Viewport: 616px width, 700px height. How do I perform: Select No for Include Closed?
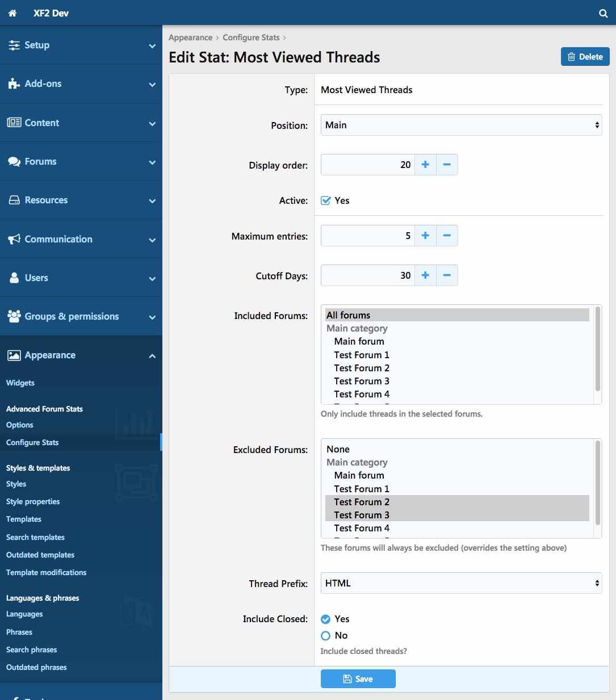point(326,636)
